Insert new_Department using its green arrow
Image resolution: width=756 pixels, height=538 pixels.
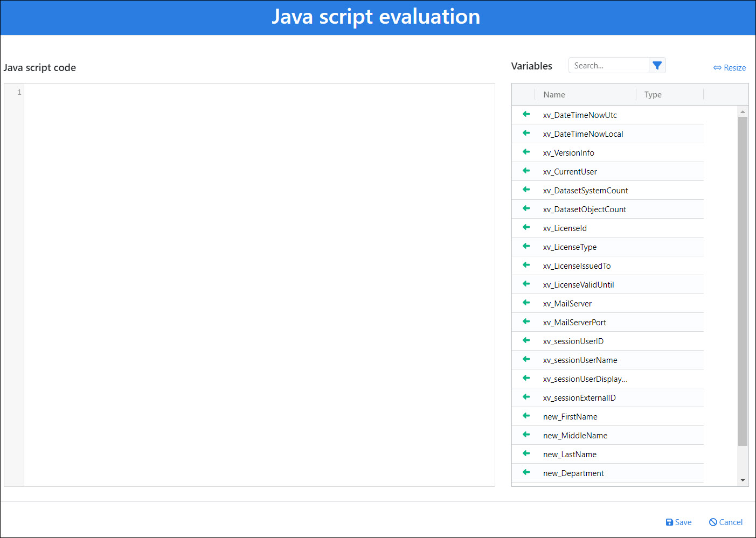(x=526, y=472)
